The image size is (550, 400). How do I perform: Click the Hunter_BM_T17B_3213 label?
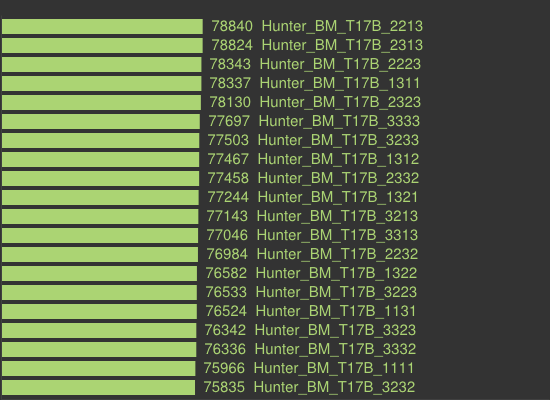coord(337,216)
